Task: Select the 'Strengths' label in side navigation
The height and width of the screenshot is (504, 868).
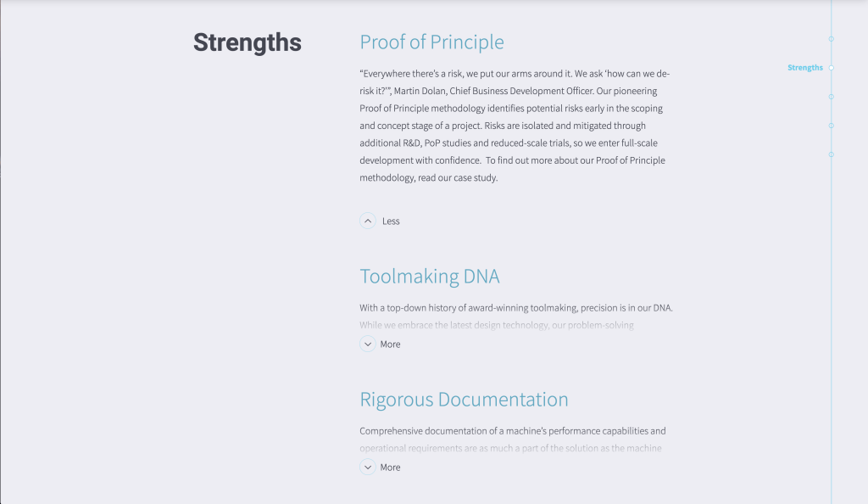Action: (x=804, y=68)
